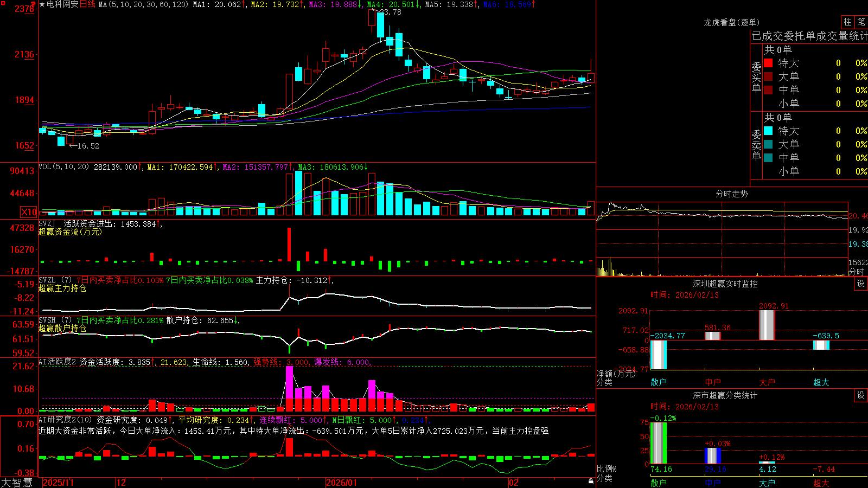
Task: Click the AI活跃度2 indicator name
Action: (x=57, y=362)
